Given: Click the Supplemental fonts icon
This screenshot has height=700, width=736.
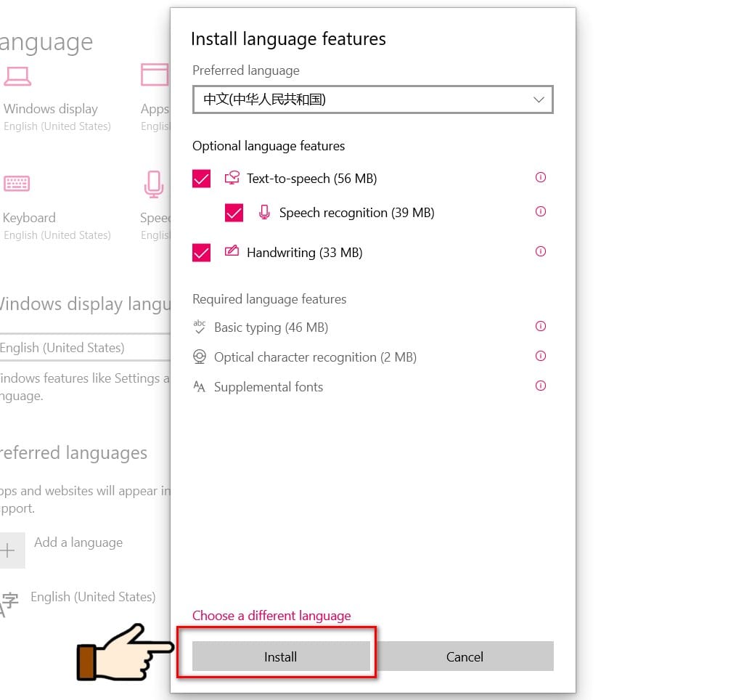Looking at the screenshot, I should tap(200, 387).
